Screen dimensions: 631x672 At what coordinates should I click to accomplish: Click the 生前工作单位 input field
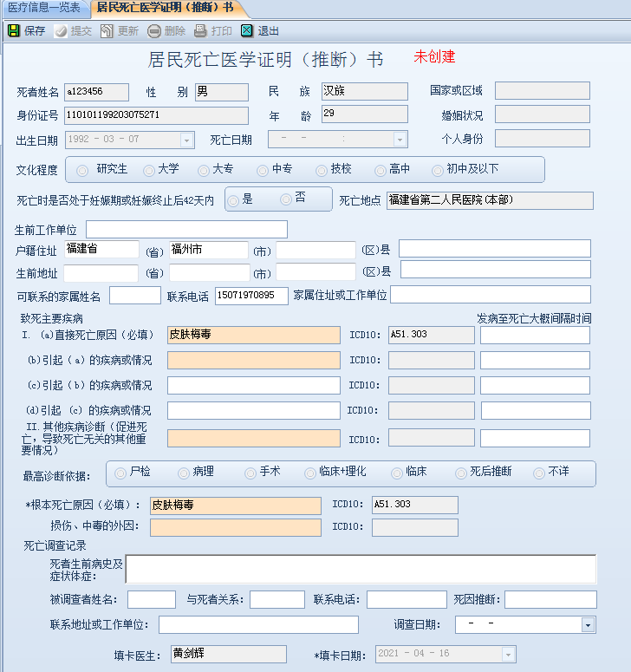(186, 229)
